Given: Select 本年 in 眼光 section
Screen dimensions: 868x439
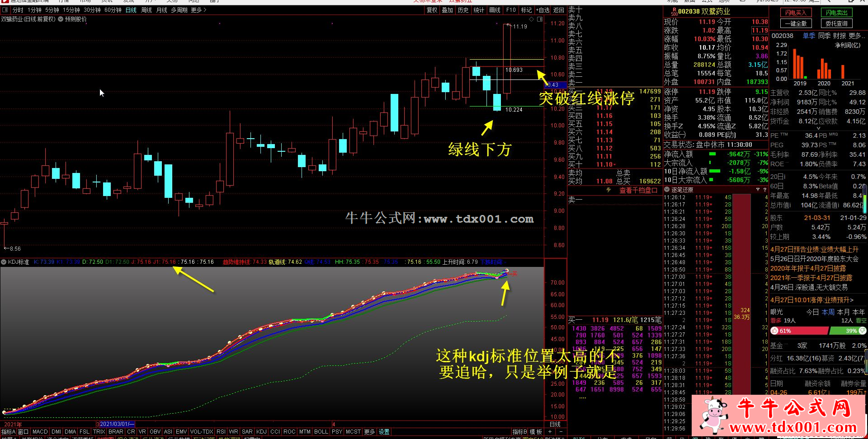Looking at the screenshot, I should point(859,312).
